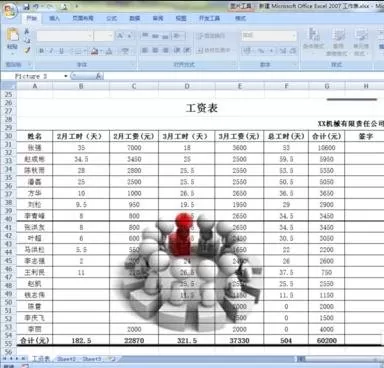Toggle italic formatting
The height and width of the screenshot is (368, 384).
(x=51, y=51)
